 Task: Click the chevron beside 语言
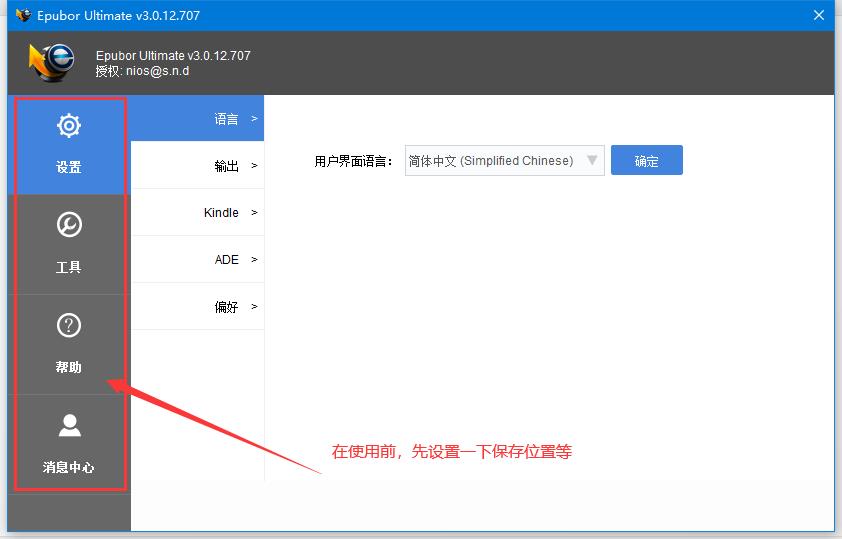255,119
